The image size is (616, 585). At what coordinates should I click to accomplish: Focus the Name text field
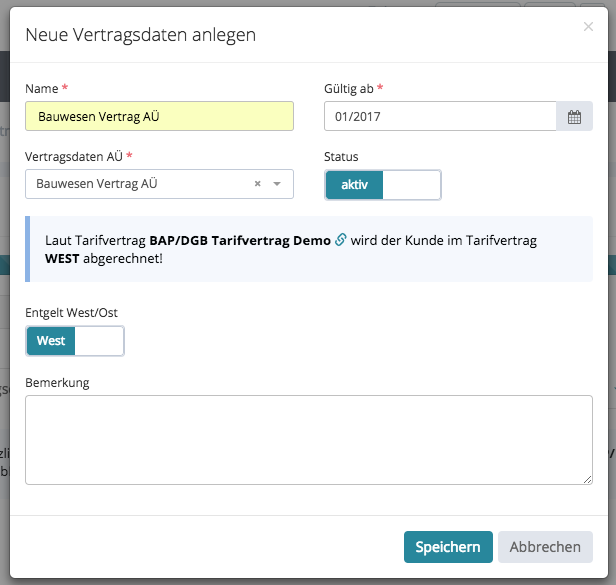(x=159, y=117)
